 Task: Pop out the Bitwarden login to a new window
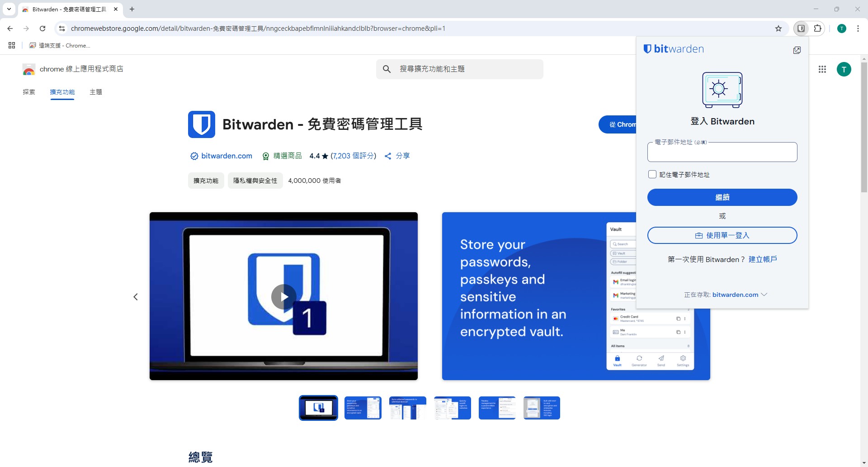pyautogui.click(x=797, y=50)
